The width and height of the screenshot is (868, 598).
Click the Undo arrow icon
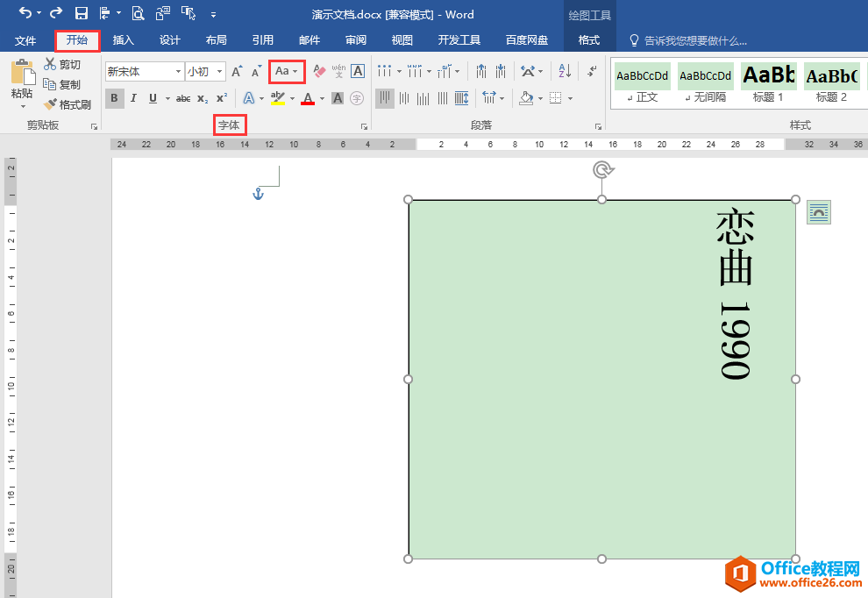pyautogui.click(x=25, y=13)
